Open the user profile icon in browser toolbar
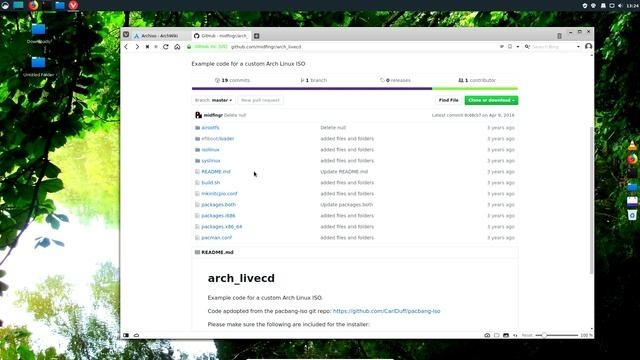640x360 pixels. 588,46
